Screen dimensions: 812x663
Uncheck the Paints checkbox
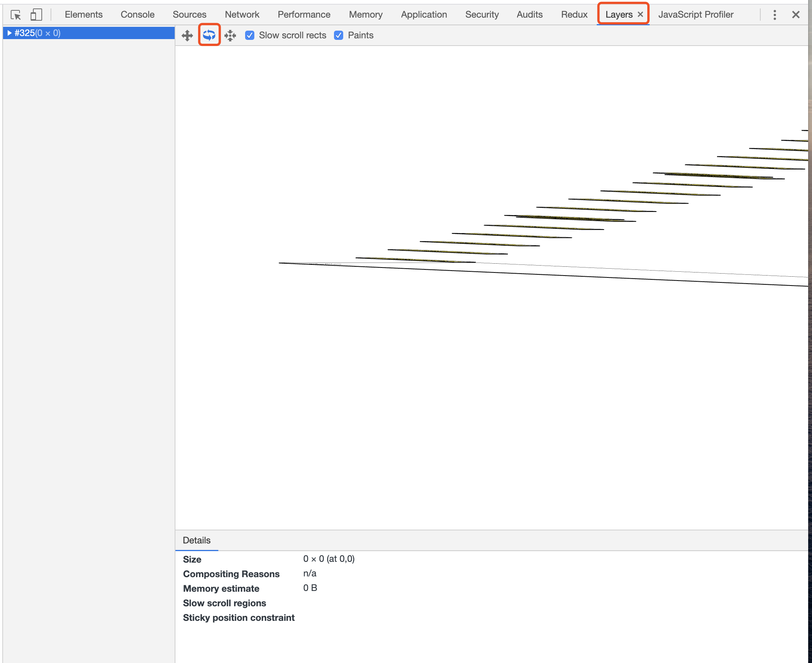click(x=339, y=35)
